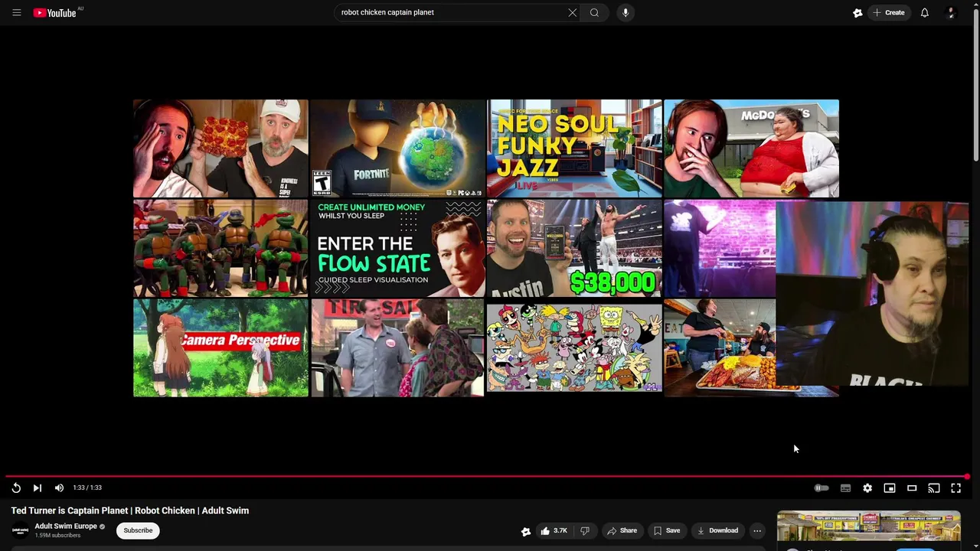Download the video
This screenshot has width=980, height=551.
point(717,530)
